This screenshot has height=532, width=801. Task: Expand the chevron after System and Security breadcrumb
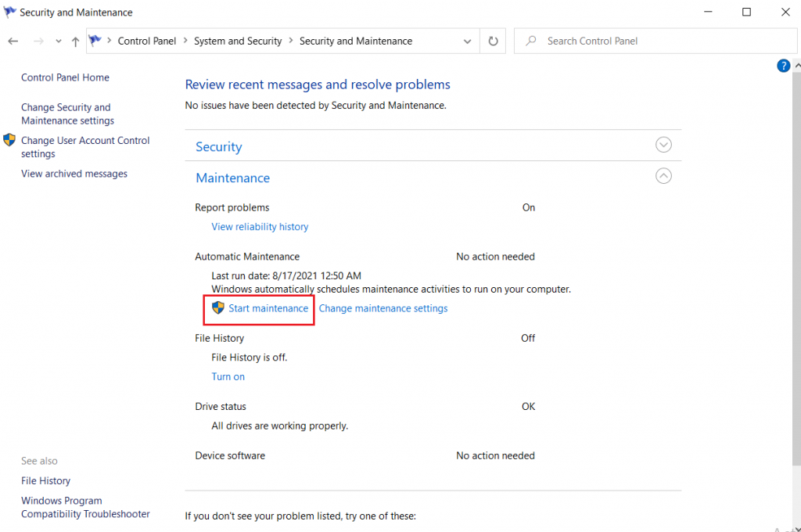tap(291, 41)
